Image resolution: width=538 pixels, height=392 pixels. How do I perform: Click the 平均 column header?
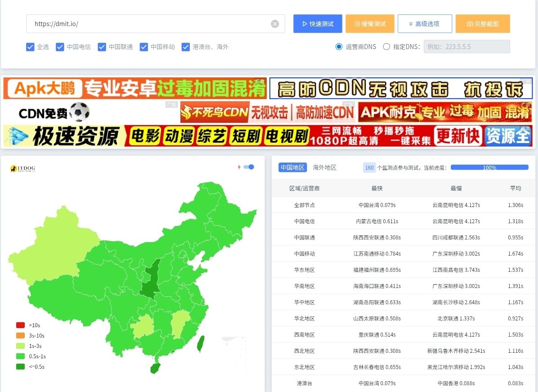coord(516,188)
